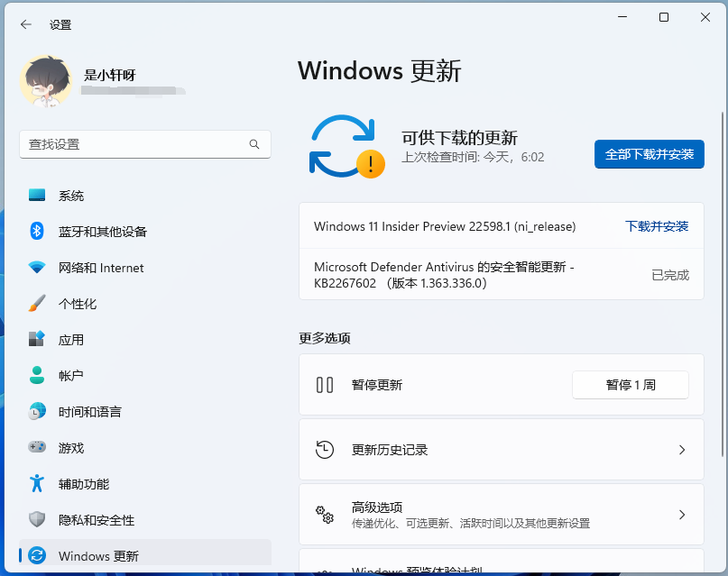Click the 帐户 person icon
This screenshot has height=576, width=728.
(x=37, y=375)
